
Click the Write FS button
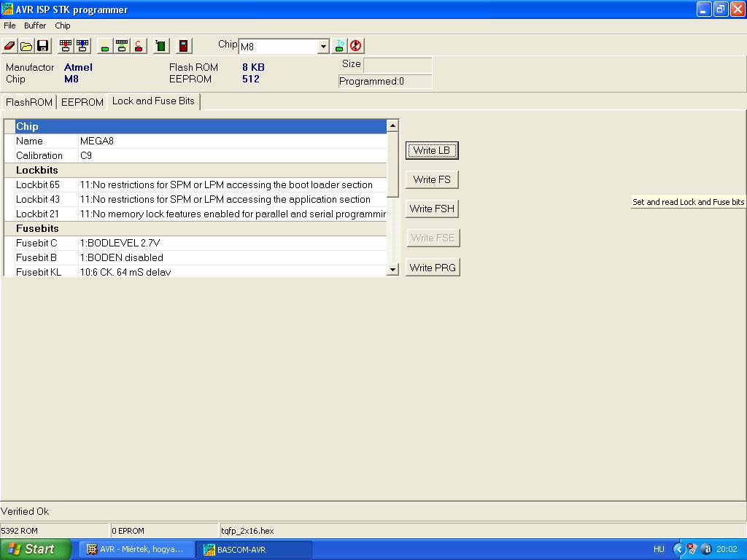(432, 179)
